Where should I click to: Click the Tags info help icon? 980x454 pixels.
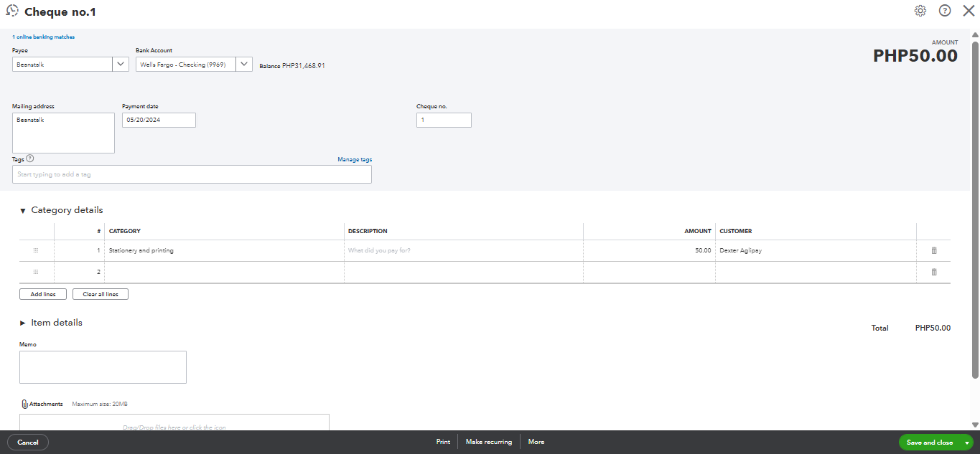click(30, 159)
